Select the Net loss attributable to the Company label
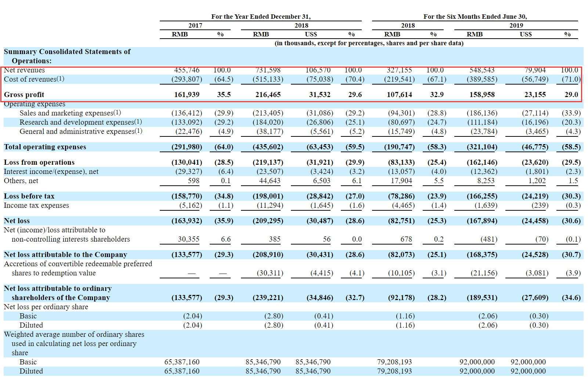The height and width of the screenshot is (385, 588). [x=65, y=254]
